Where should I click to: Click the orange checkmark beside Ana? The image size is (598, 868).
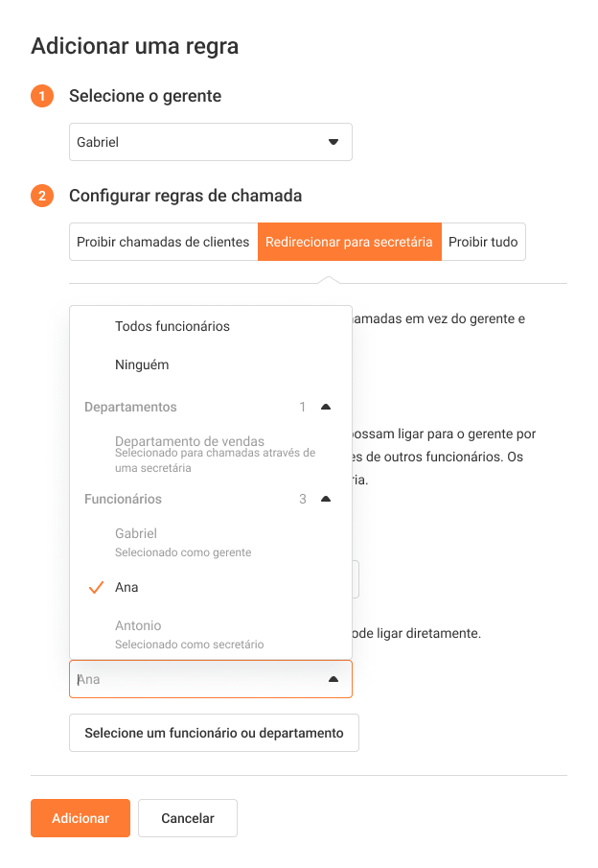(x=95, y=587)
